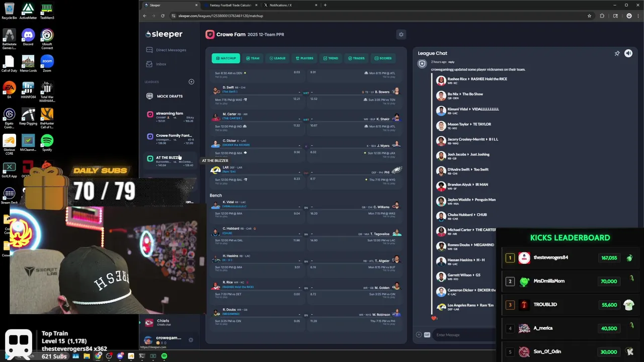Open the GIF picker in chat
This screenshot has width=644, height=362.
click(427, 335)
